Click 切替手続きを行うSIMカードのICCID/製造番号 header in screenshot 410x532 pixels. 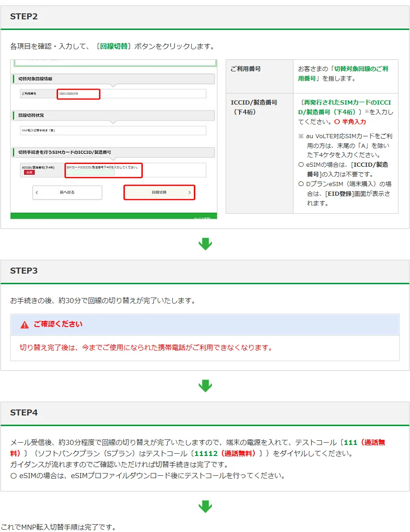tap(113, 152)
